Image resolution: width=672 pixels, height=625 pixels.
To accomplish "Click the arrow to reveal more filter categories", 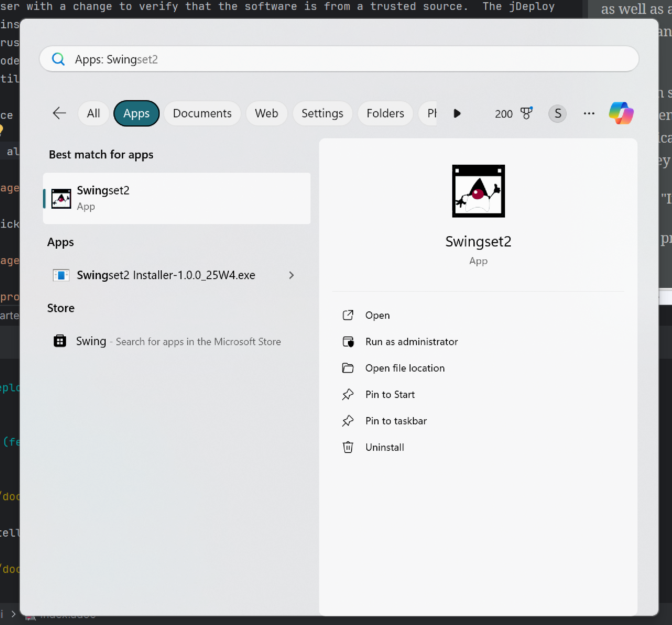I will point(457,113).
